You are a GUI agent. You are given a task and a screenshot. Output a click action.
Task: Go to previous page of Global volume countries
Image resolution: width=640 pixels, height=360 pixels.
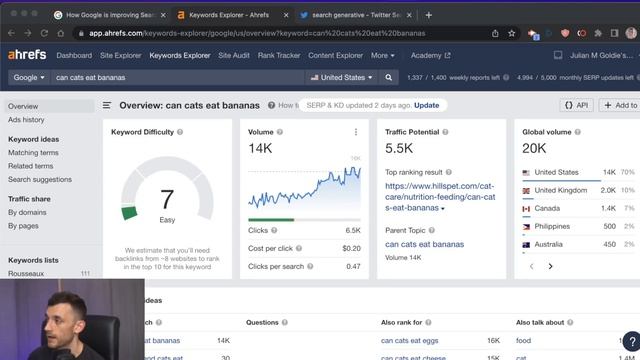click(531, 266)
